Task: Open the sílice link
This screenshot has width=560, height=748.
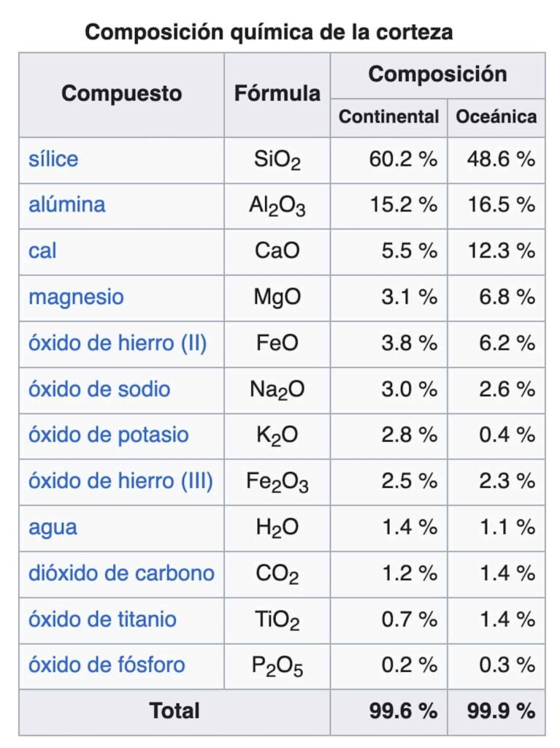Action: 53,159
